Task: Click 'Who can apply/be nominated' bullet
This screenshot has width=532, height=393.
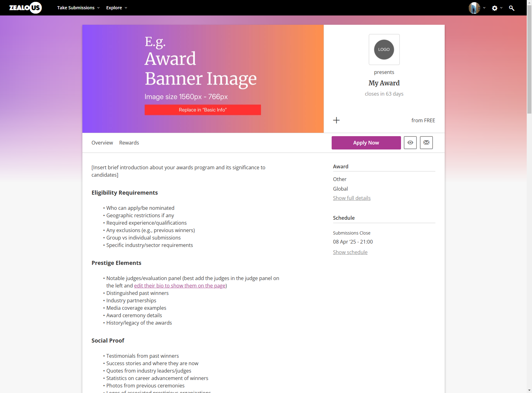Action: click(140, 208)
